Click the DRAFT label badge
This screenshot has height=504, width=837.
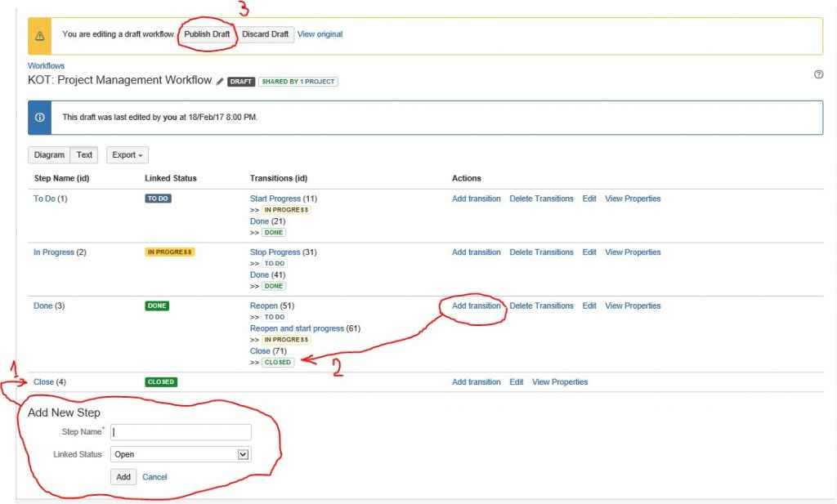[241, 83]
